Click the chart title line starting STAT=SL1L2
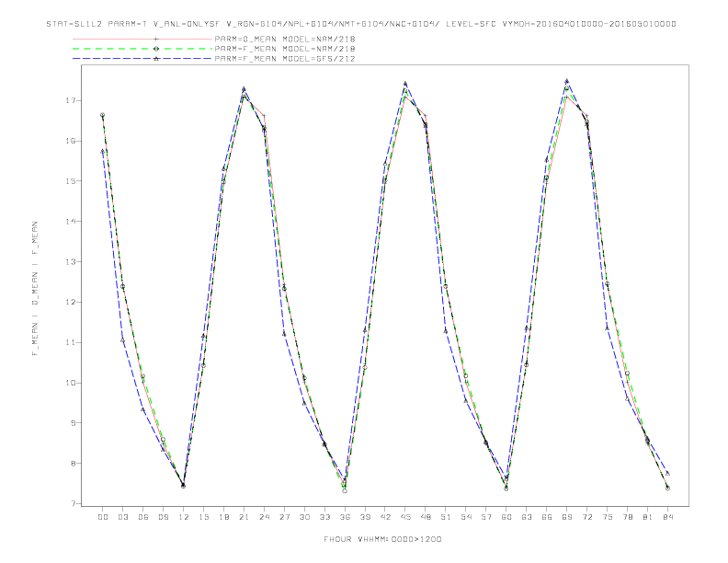728x563 pixels. [x=361, y=24]
